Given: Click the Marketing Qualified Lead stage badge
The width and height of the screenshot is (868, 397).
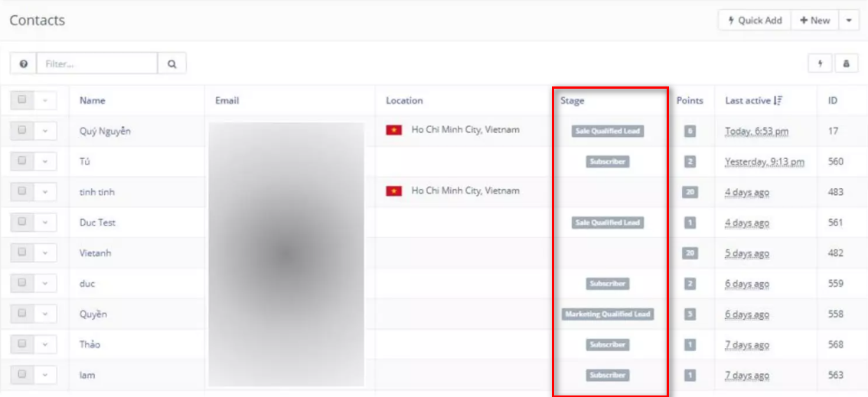Looking at the screenshot, I should point(608,314).
